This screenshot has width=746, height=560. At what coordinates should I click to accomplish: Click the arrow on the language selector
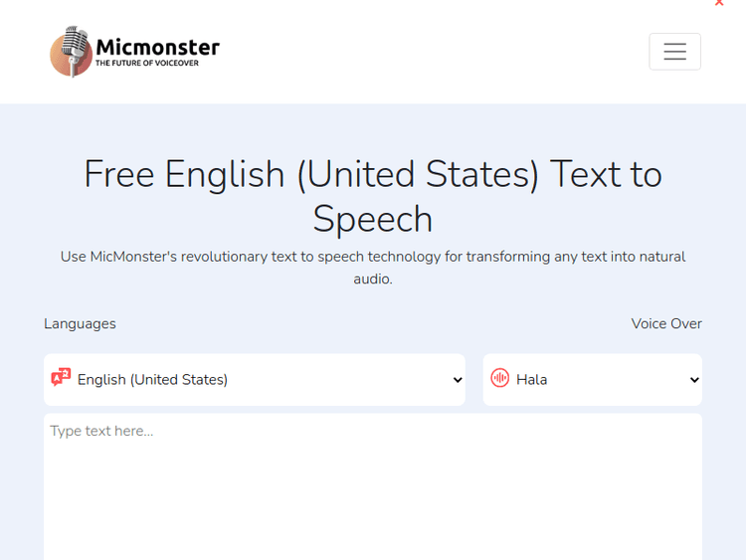(x=458, y=380)
